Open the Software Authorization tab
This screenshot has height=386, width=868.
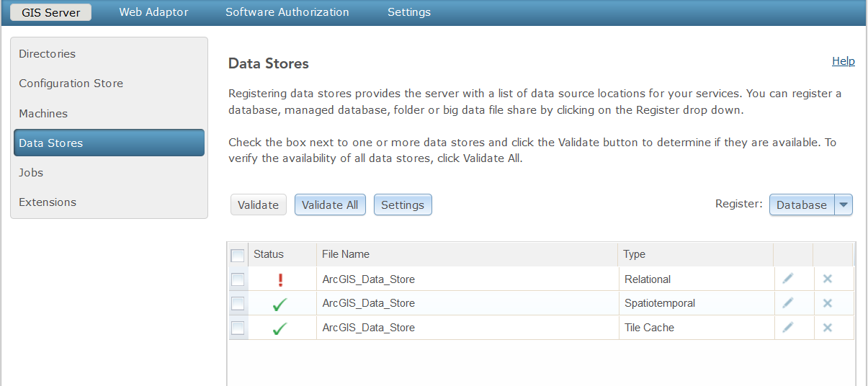pos(287,12)
